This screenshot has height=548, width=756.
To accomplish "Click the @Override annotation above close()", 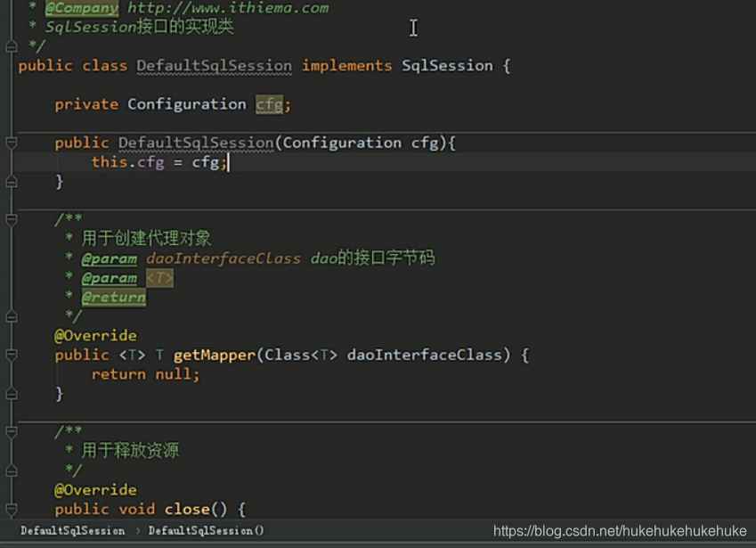I will (x=95, y=490).
